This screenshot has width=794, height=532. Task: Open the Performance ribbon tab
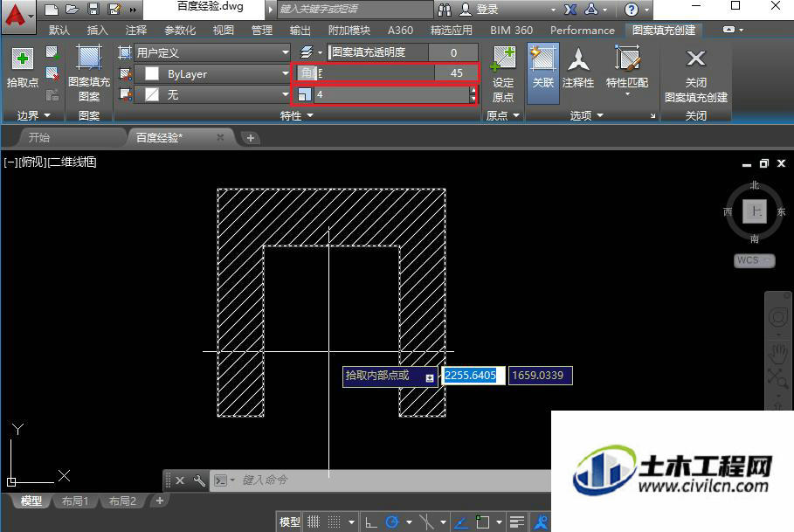(x=583, y=31)
